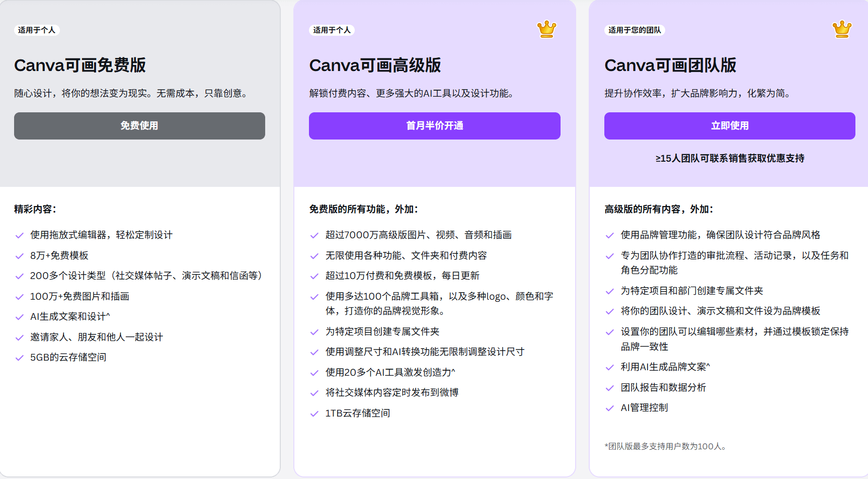Click the 首月半价开通 button
The width and height of the screenshot is (868, 479).
click(434, 126)
